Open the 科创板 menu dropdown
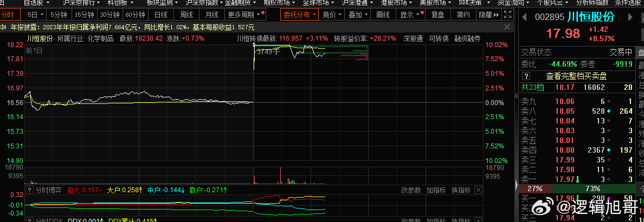644x222 pixels. click(121, 3)
